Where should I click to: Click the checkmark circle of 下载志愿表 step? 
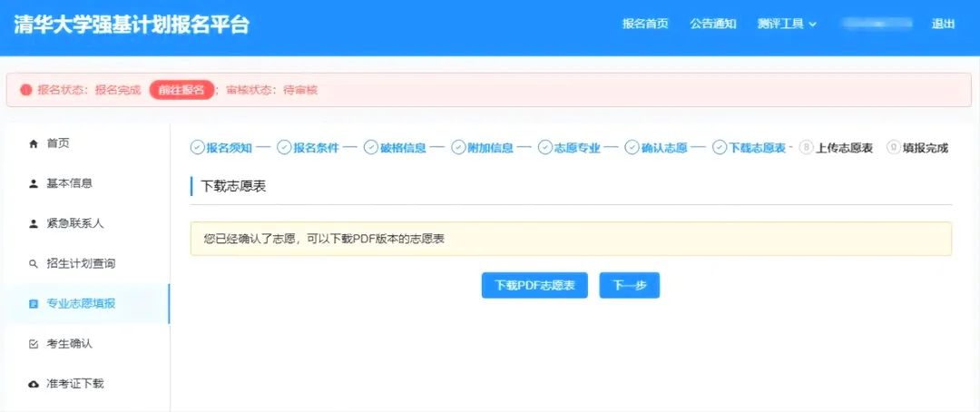click(720, 148)
